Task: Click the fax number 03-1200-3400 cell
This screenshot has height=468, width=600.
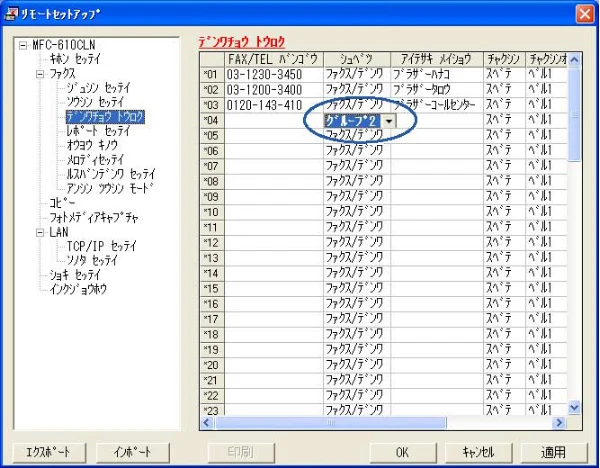Action: 274,90
